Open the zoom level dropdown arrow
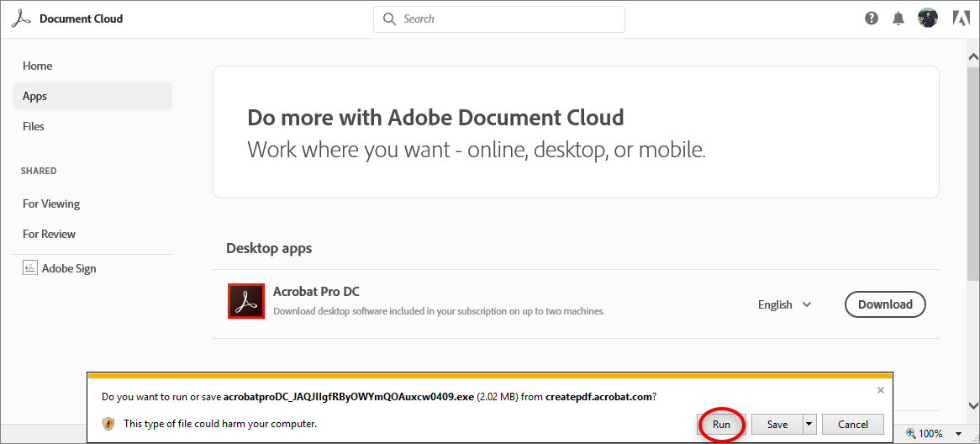Image resolution: width=980 pixels, height=444 pixels. (958, 433)
